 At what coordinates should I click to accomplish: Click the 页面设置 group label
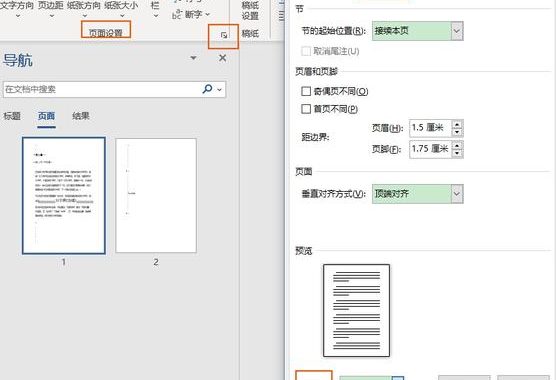pyautogui.click(x=105, y=33)
